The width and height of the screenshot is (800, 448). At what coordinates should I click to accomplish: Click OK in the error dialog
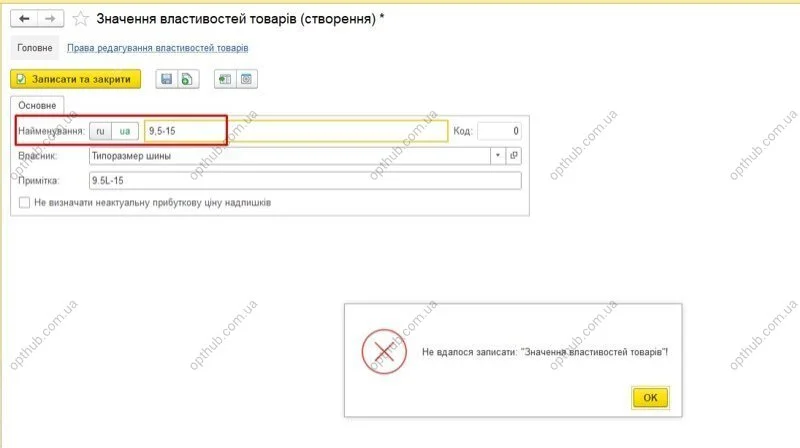(650, 397)
